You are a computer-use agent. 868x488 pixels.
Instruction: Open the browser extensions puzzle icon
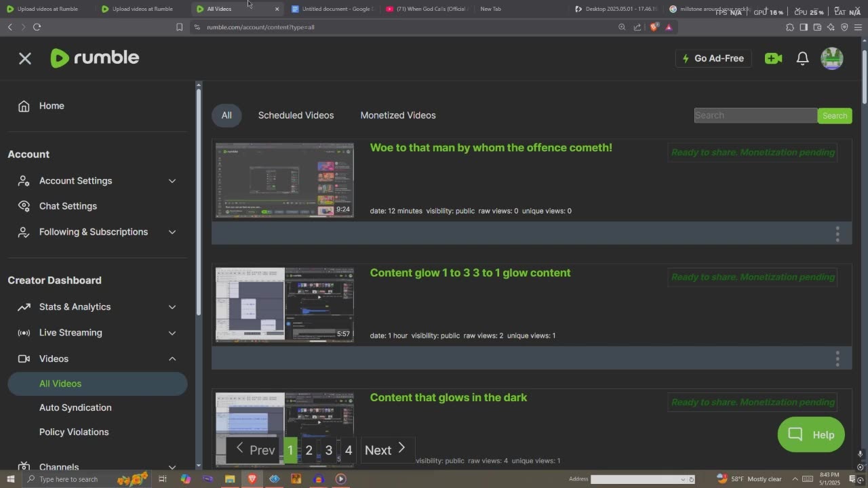click(790, 27)
